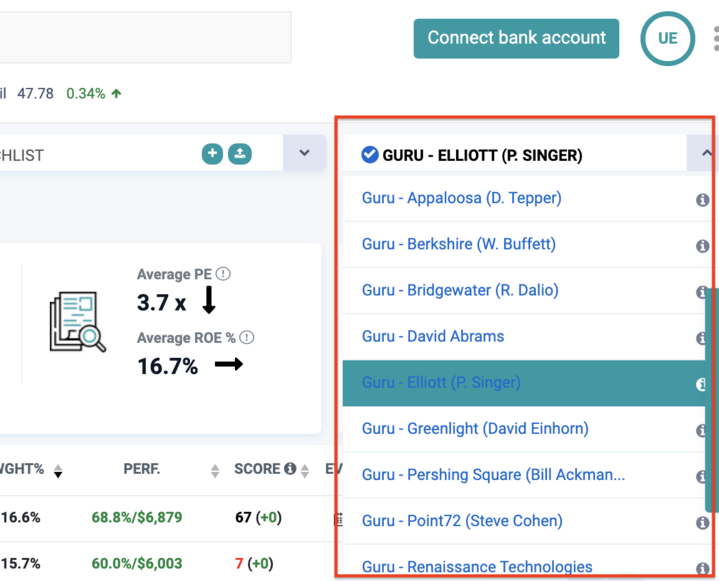
Task: Click the rightward Average ROE arrow
Action: pos(229,364)
